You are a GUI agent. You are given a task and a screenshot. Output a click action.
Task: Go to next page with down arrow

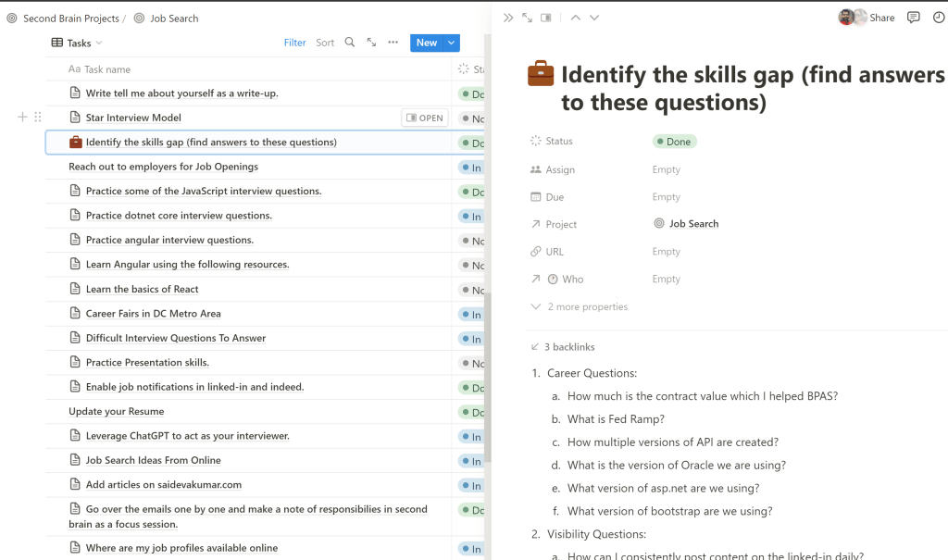click(594, 18)
